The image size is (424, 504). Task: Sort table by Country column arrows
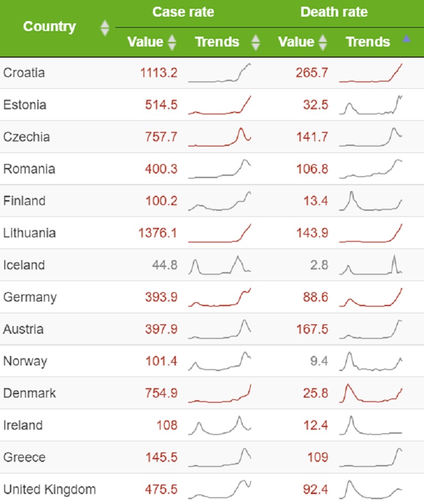105,28
